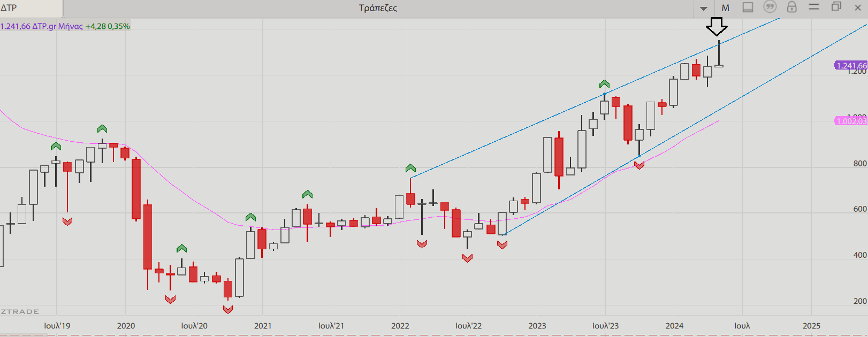Click the Ιουλ'20 date axis label
This screenshot has height=337, width=868.
[194, 326]
